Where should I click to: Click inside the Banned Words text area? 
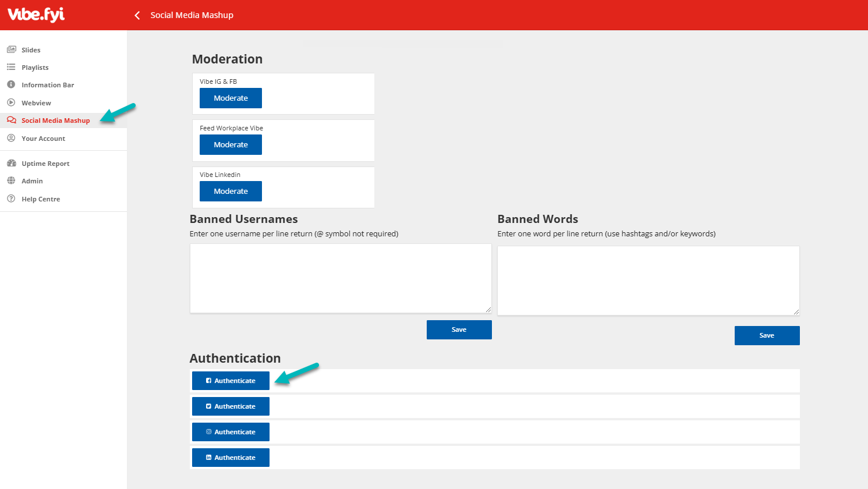point(649,281)
